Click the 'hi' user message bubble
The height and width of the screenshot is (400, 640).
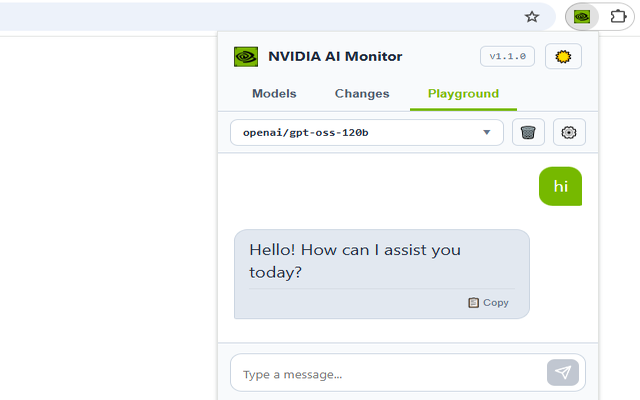coord(560,186)
